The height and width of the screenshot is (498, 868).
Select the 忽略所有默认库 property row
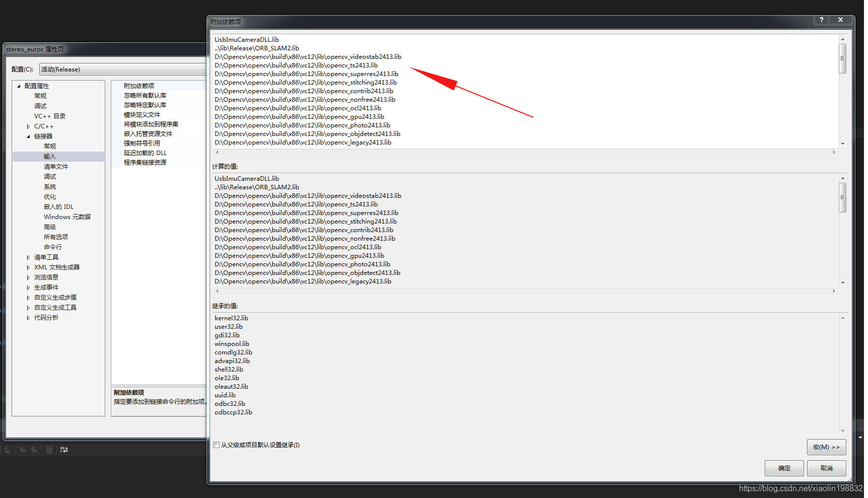pyautogui.click(x=159, y=96)
